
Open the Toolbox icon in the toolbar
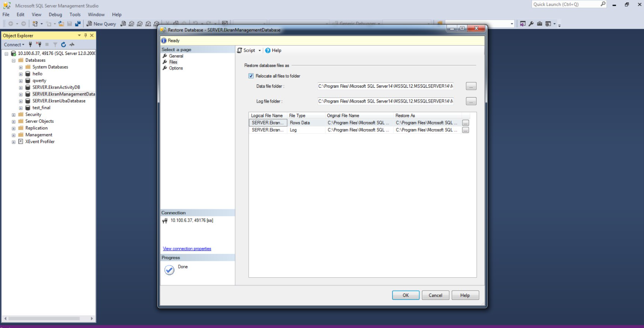pyautogui.click(x=540, y=24)
